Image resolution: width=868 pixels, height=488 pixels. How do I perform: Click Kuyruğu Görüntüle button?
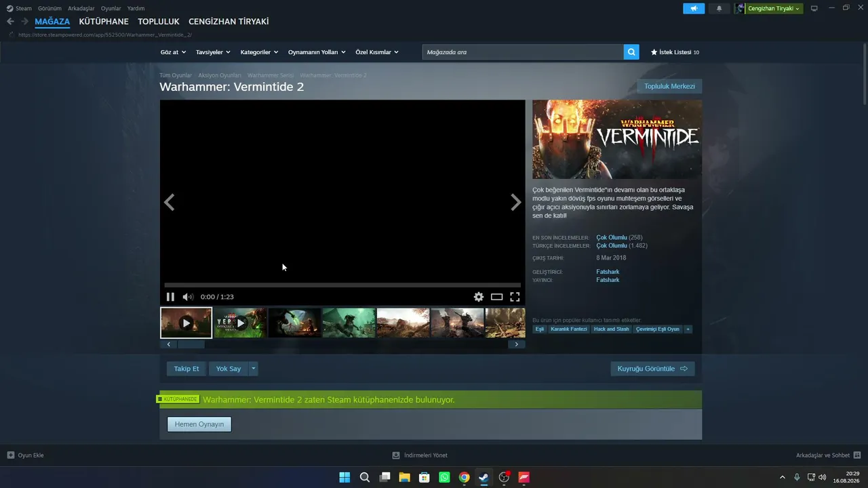(x=652, y=369)
